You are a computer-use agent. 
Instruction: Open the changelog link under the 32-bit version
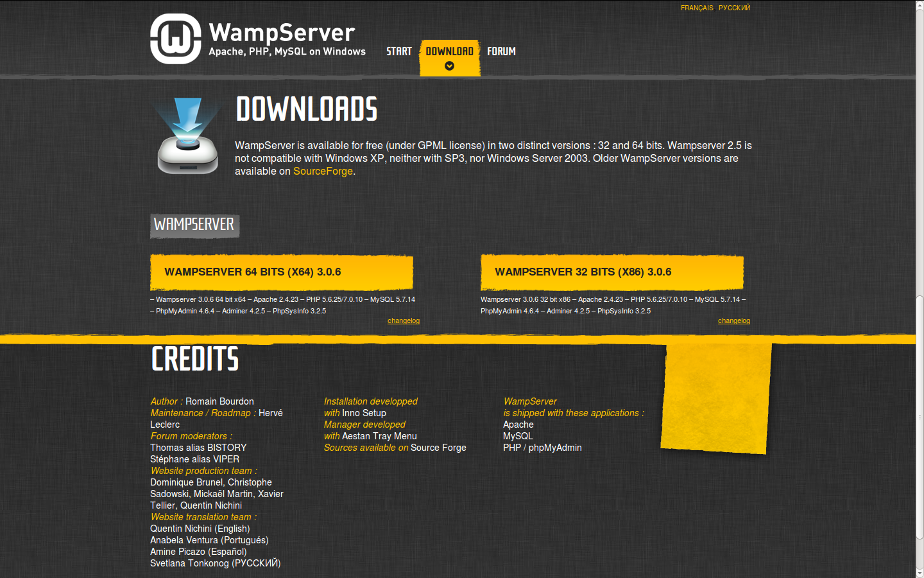[x=734, y=320]
